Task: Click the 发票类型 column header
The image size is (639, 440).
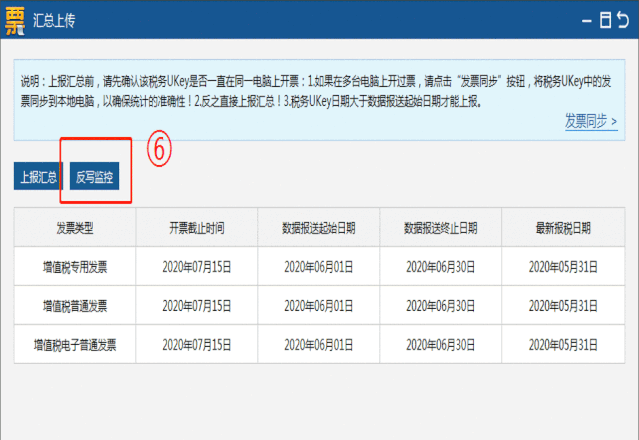Action: 75,228
